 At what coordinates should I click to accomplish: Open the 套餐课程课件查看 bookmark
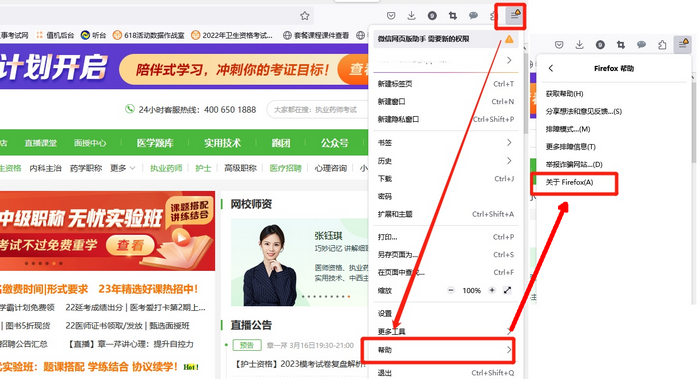(x=316, y=35)
